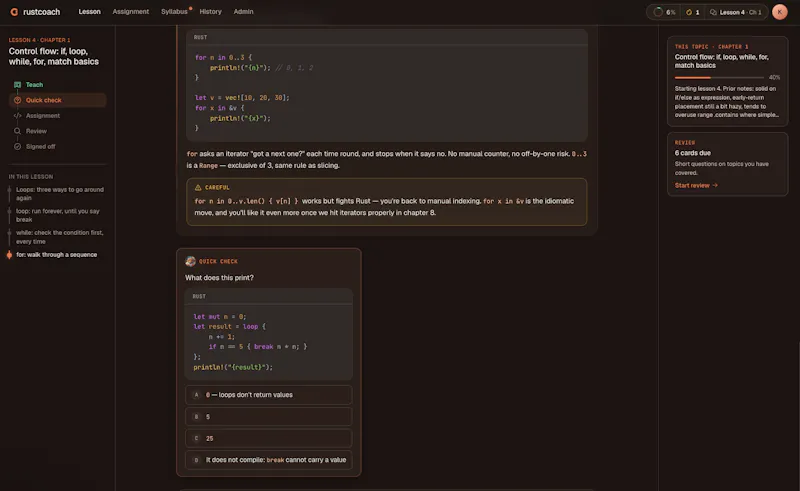Click the for-loop example code block
The image size is (800, 491).
[387, 85]
